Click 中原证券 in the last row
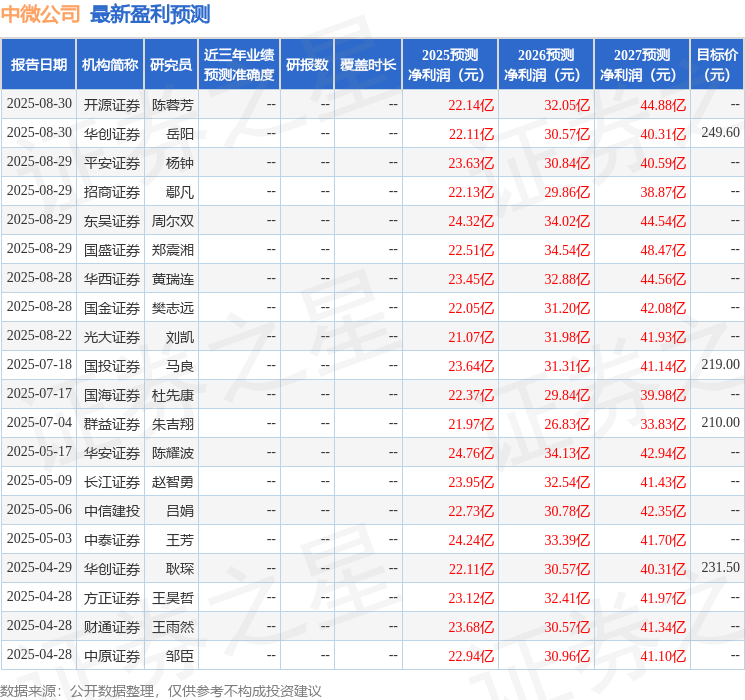Viewport: 745px width, 700px height. (112, 656)
